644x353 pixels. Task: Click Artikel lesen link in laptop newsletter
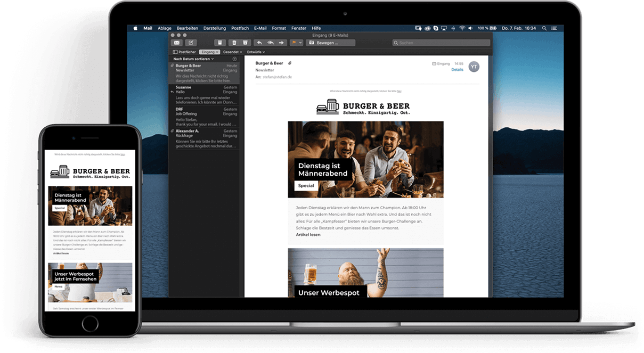pyautogui.click(x=308, y=234)
